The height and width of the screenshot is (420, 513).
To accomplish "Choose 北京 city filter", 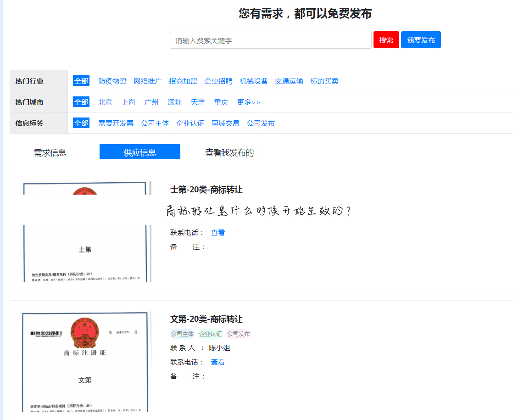I will tap(106, 102).
